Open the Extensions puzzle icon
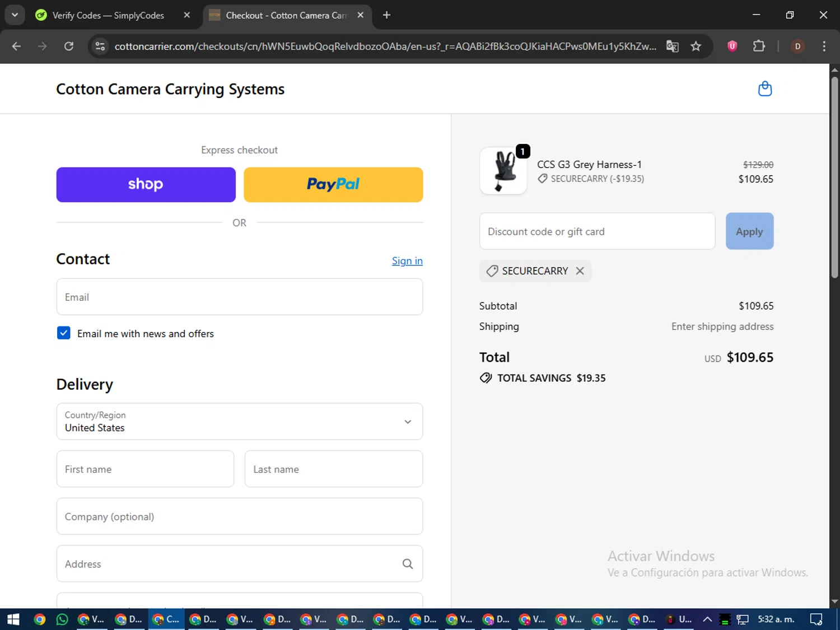Screen dimensions: 840x630 759,46
